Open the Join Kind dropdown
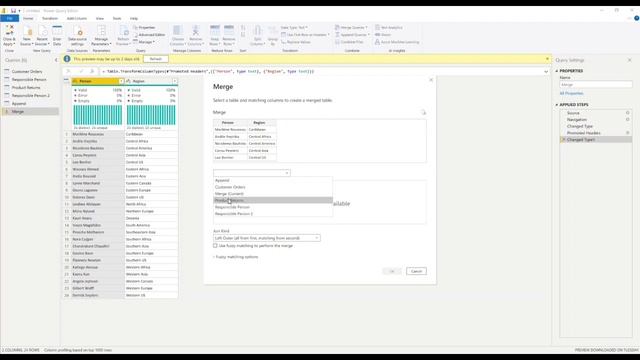 (267, 238)
